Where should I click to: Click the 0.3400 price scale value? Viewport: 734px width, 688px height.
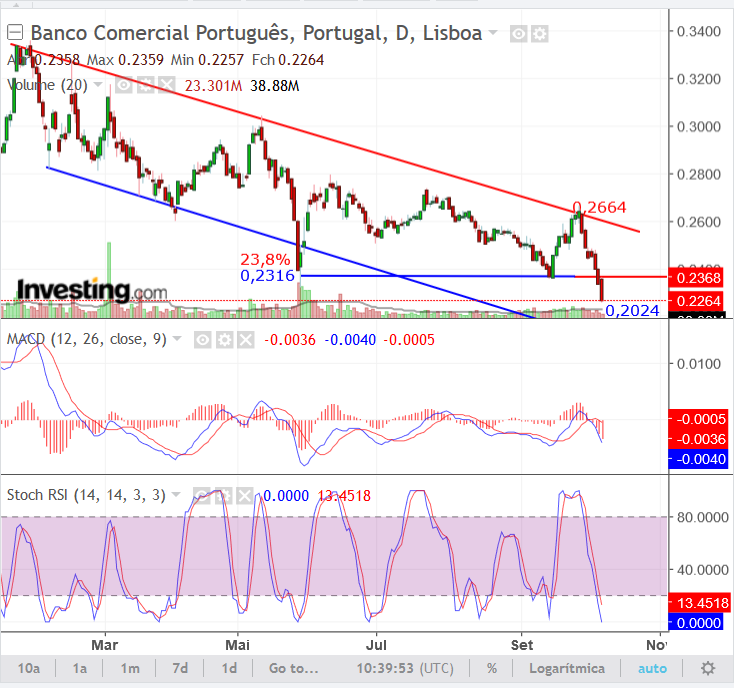point(698,31)
